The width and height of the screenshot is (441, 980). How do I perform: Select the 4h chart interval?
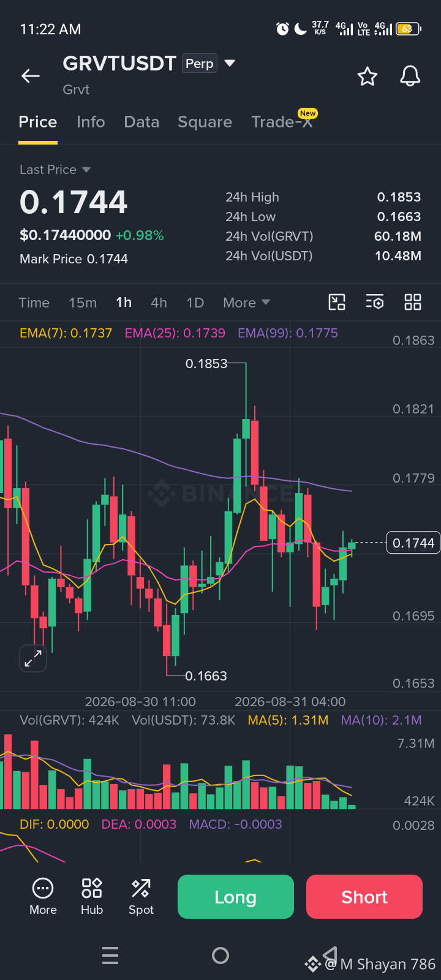[x=159, y=303]
